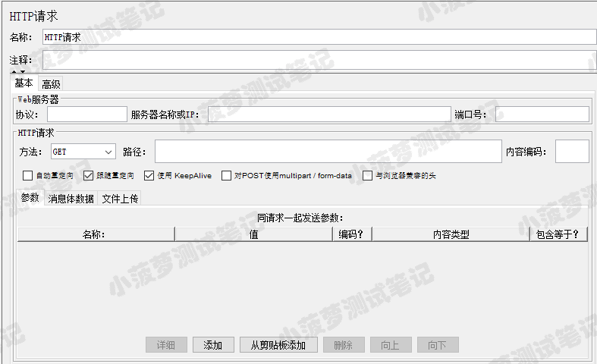Click the 协议 input field
This screenshot has height=364, width=597.
(87, 115)
